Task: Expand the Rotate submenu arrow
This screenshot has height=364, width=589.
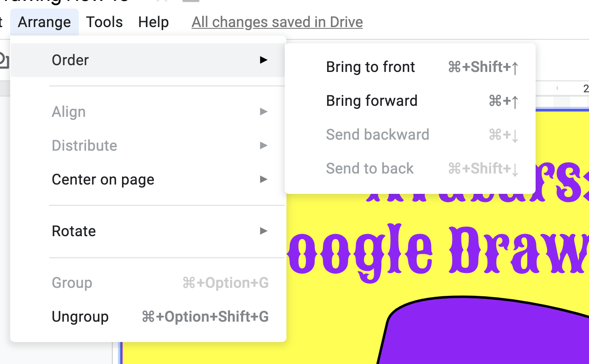Action: [264, 231]
